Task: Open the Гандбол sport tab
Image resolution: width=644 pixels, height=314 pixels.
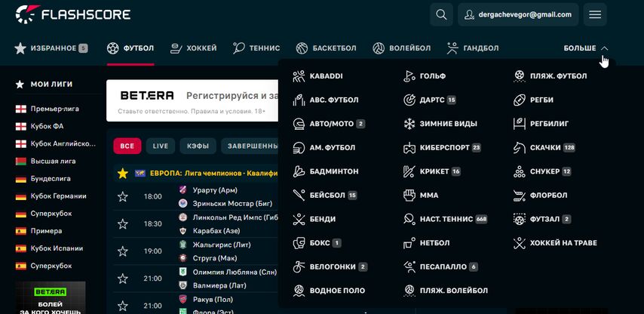Action: 473,48
